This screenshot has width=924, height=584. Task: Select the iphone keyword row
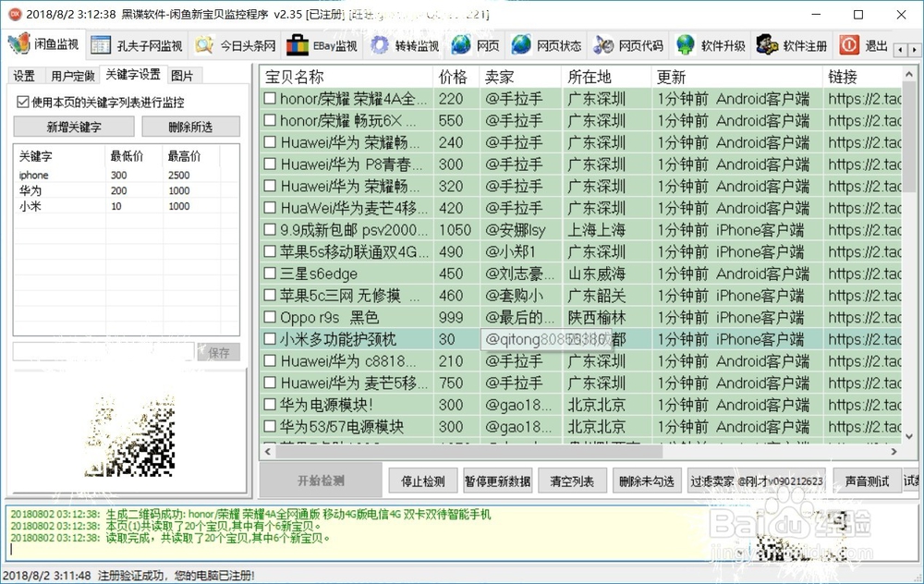126,175
